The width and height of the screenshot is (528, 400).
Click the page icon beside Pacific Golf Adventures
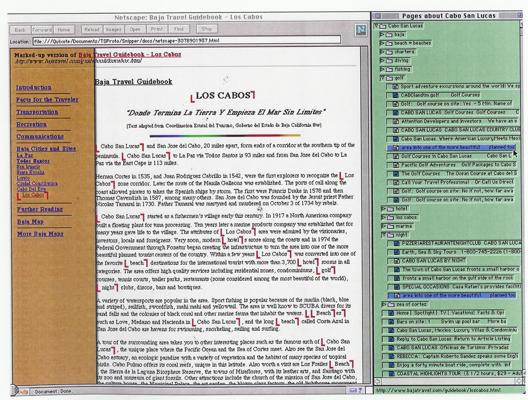click(x=396, y=165)
